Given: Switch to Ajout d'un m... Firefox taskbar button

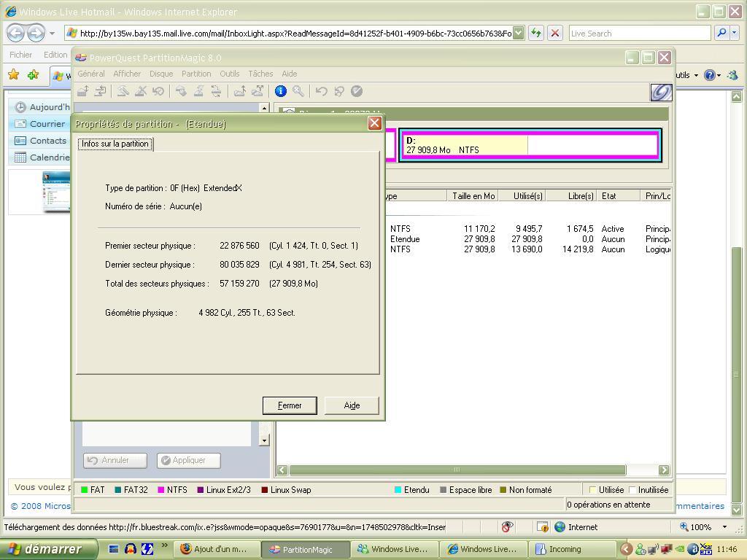Looking at the screenshot, I should (217, 549).
